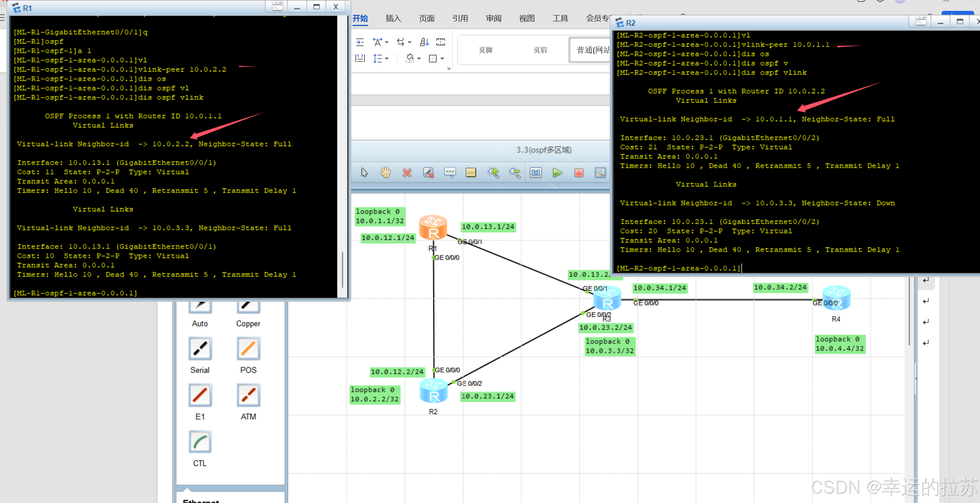The height and width of the screenshot is (503, 980).
Task: Click the zoom in magnifier icon
Action: 493,172
